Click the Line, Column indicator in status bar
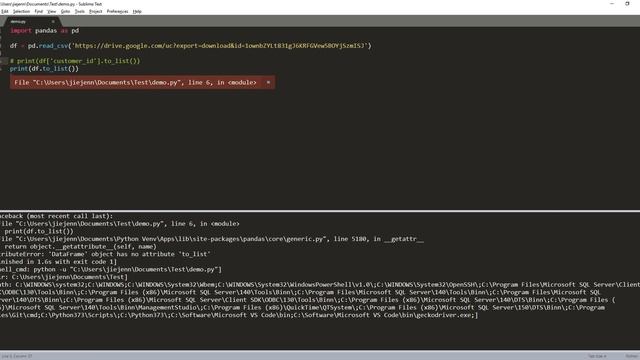This screenshot has height=360, width=640. pyautogui.click(x=17, y=356)
